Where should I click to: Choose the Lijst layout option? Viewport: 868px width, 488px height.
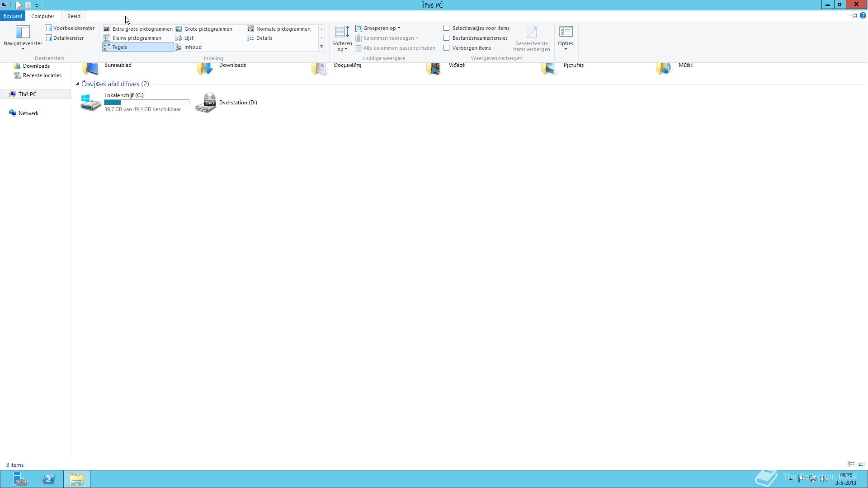[x=189, y=38]
